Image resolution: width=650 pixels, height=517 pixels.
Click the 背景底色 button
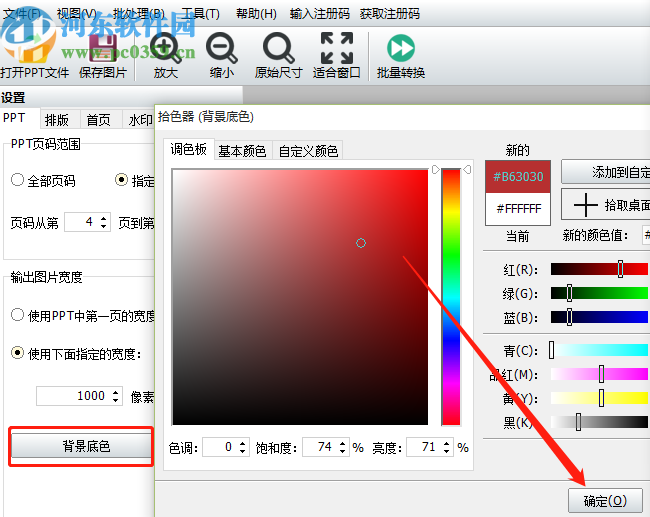pyautogui.click(x=82, y=446)
